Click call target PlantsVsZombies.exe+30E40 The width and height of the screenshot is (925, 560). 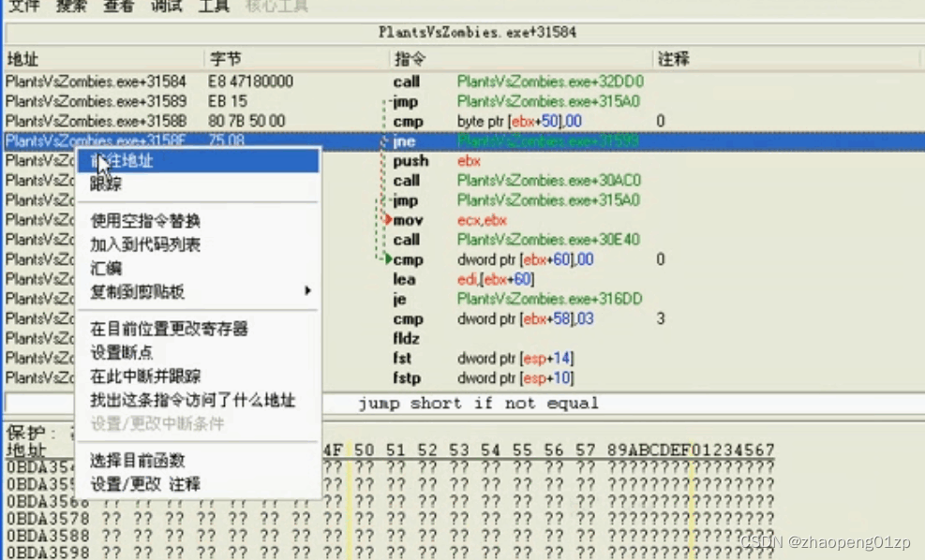point(548,240)
